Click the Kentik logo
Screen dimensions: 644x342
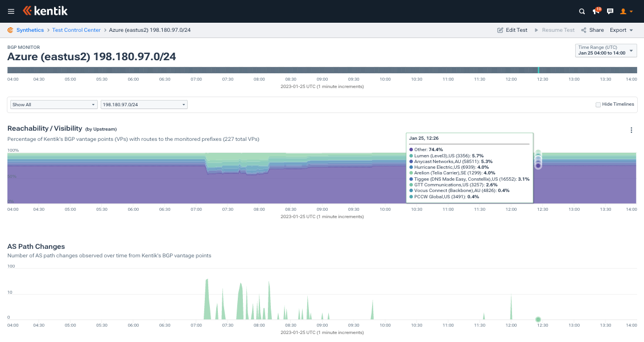pyautogui.click(x=45, y=11)
